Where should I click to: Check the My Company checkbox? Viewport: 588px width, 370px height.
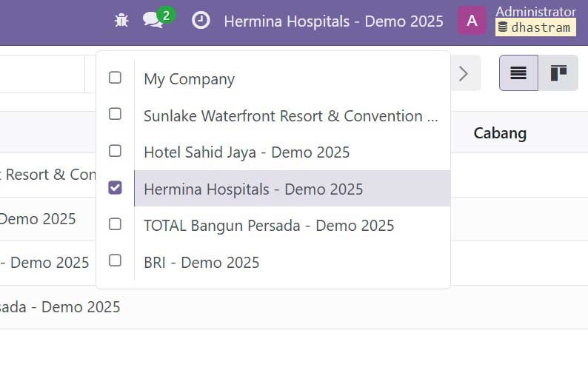tap(115, 78)
